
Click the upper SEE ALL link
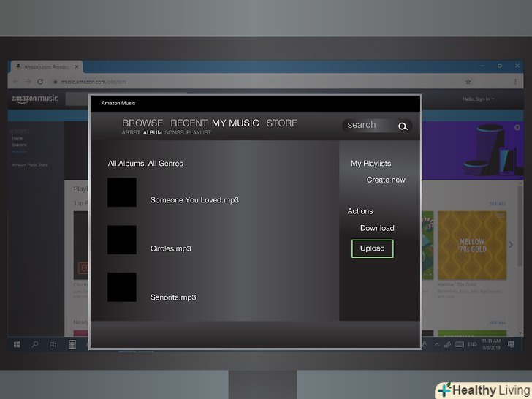[x=498, y=204]
